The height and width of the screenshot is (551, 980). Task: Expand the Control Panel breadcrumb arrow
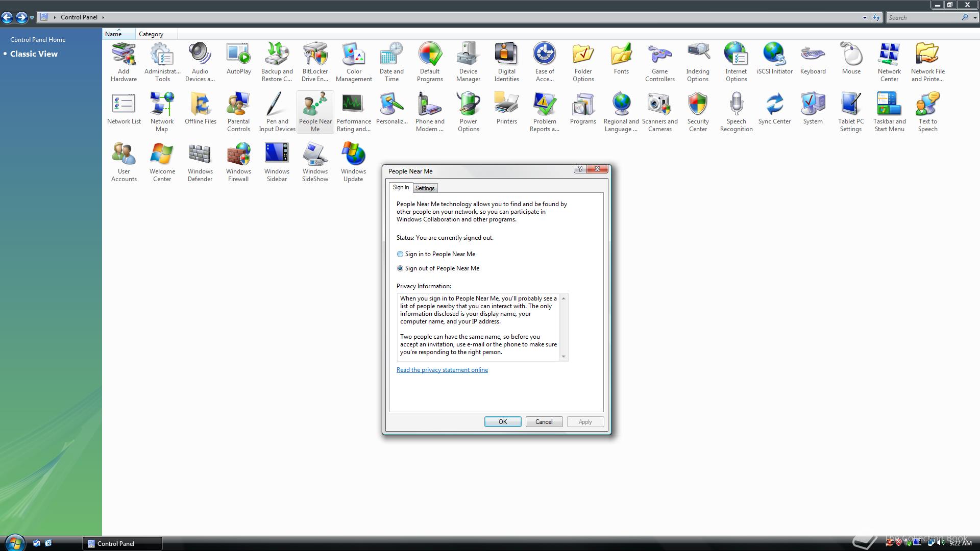coord(103,17)
